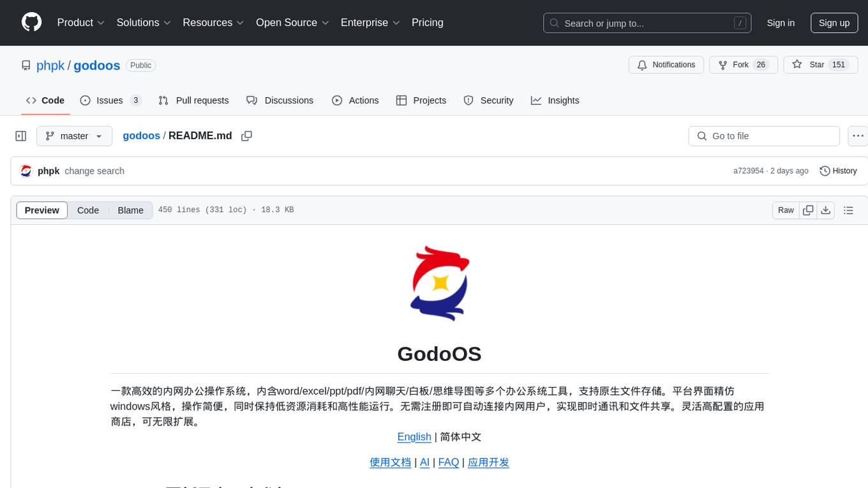Click the Public repository badge
Image resolution: width=868 pixels, height=488 pixels.
coord(141,65)
